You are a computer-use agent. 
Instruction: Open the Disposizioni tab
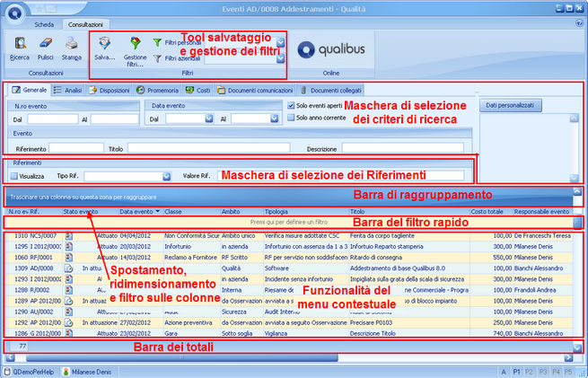pos(110,91)
